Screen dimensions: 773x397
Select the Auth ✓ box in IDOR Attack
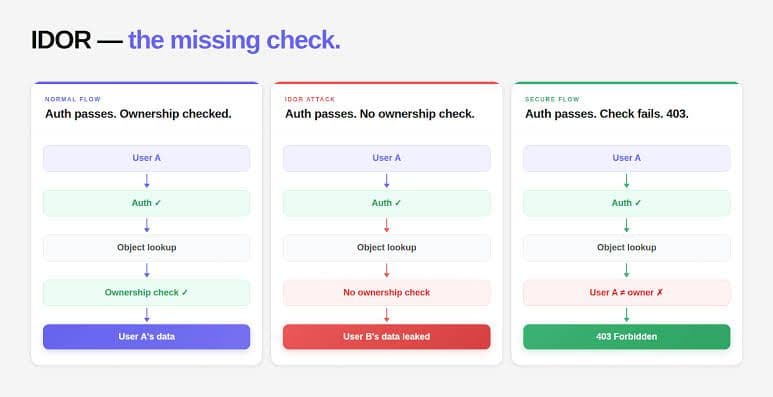coord(386,203)
